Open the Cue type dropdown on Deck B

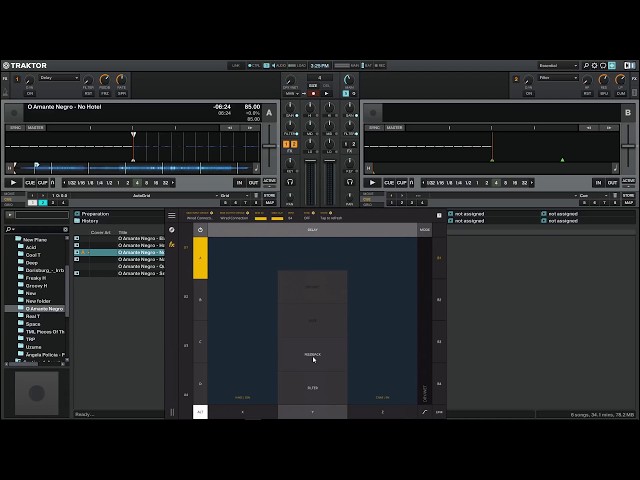click(594, 196)
